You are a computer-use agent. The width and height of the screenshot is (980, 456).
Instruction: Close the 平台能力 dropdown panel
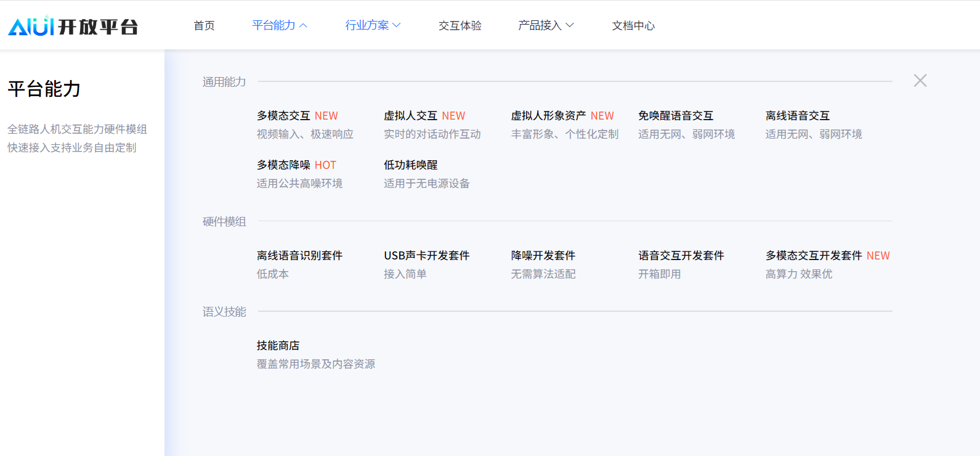920,81
